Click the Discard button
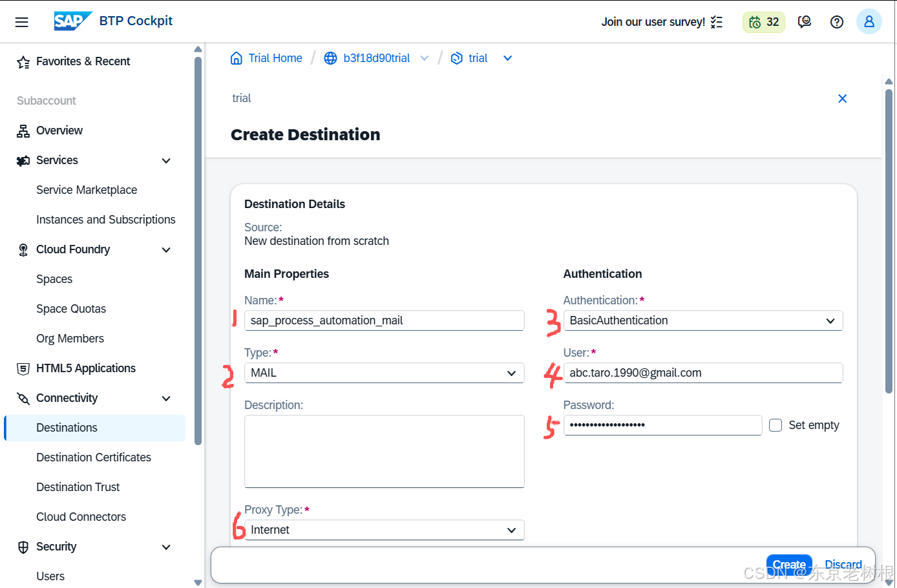The height and width of the screenshot is (588, 897). coord(843,565)
